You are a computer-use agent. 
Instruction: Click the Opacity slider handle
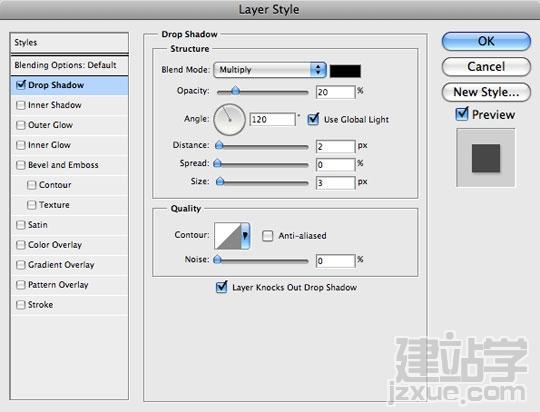(x=235, y=91)
